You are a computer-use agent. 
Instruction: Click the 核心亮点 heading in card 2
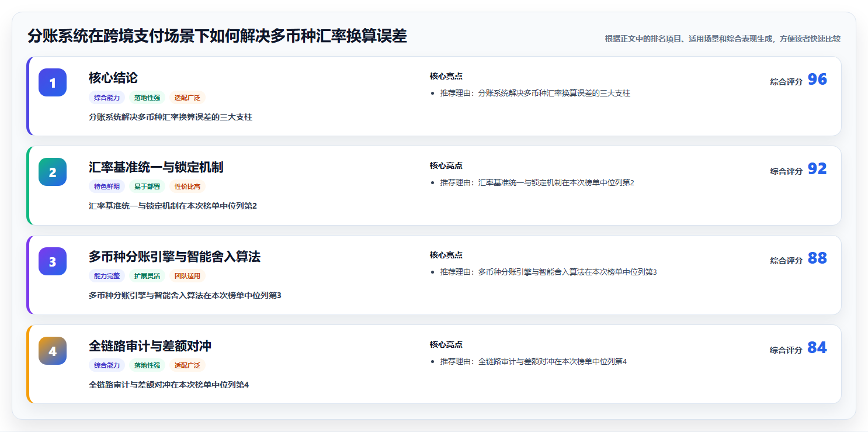(446, 165)
